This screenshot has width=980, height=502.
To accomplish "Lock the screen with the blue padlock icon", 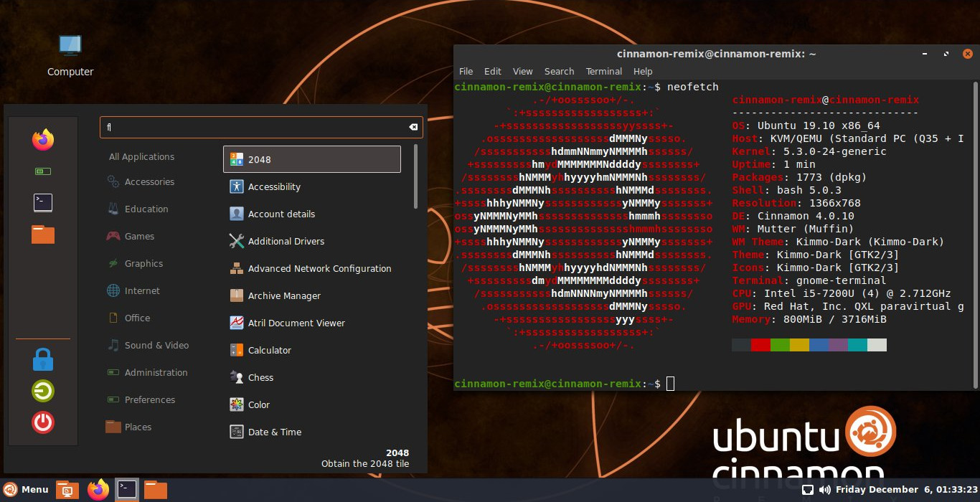I will tap(43, 359).
